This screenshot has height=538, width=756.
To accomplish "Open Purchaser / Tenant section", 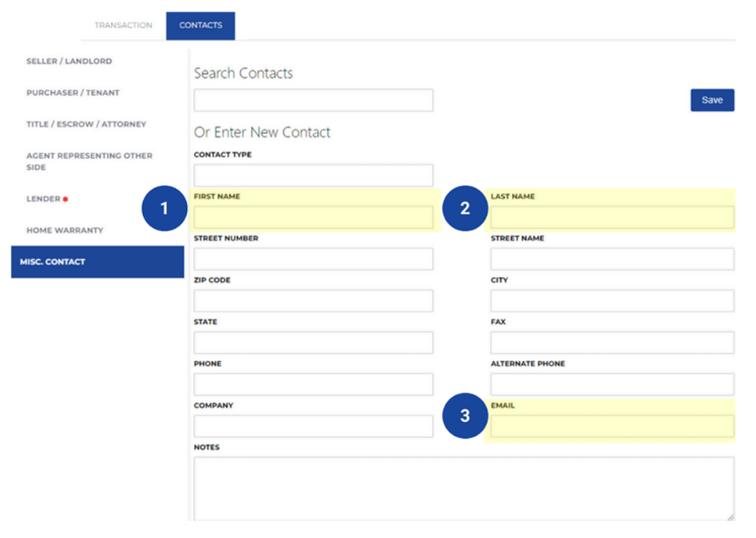I will [x=72, y=93].
